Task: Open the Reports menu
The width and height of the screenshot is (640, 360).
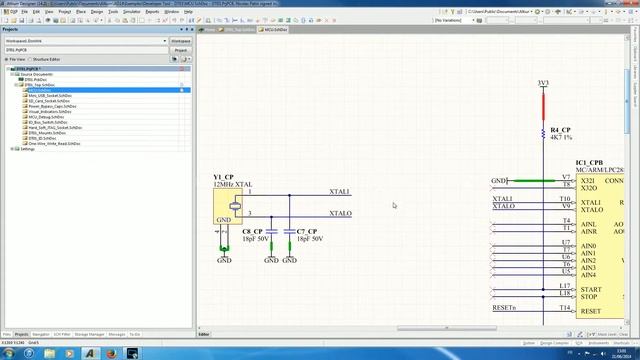Action: pos(152,12)
